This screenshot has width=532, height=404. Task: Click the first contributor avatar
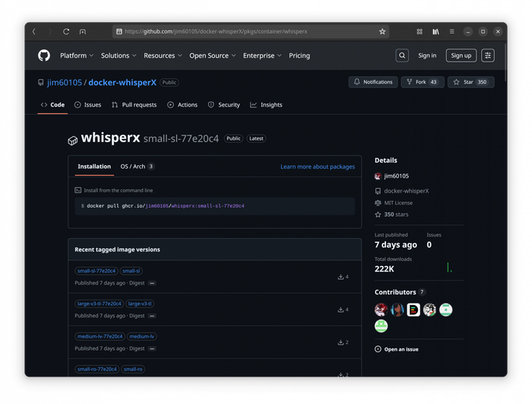[382, 310]
